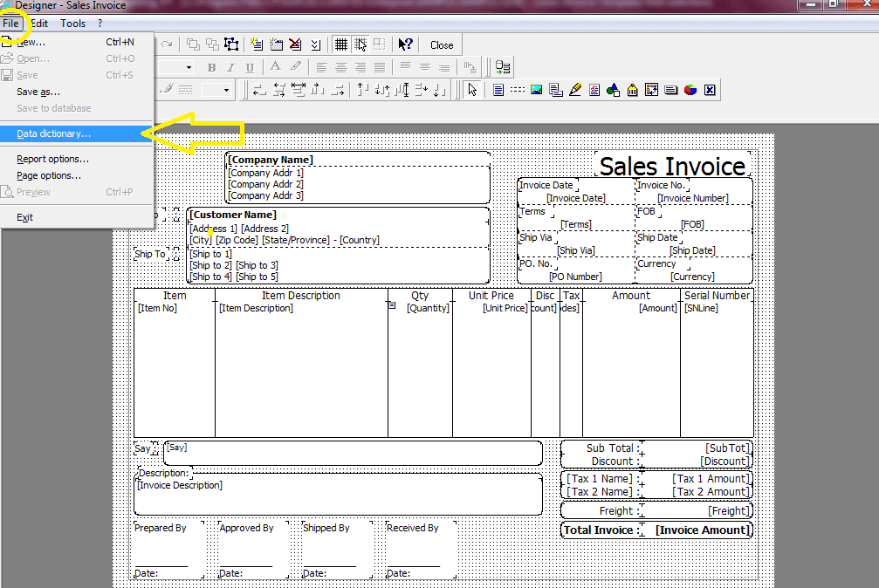Toggle Bold formatting
879x588 pixels.
[x=211, y=67]
